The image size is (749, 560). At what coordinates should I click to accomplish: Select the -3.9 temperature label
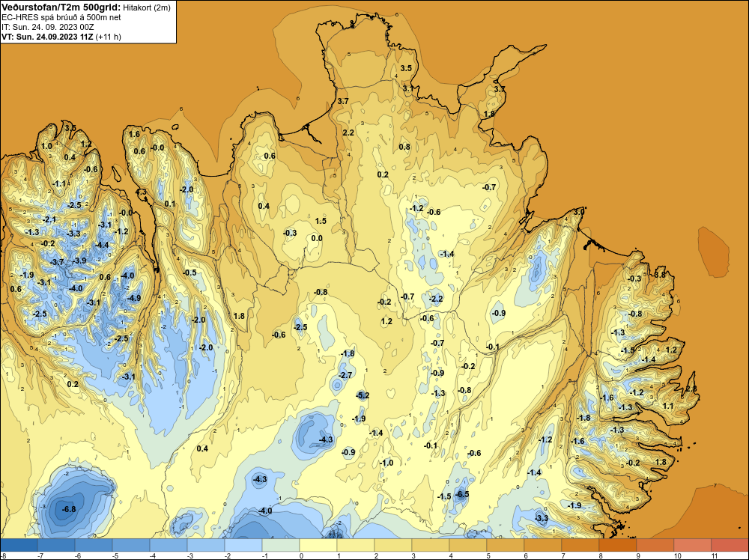[79, 261]
